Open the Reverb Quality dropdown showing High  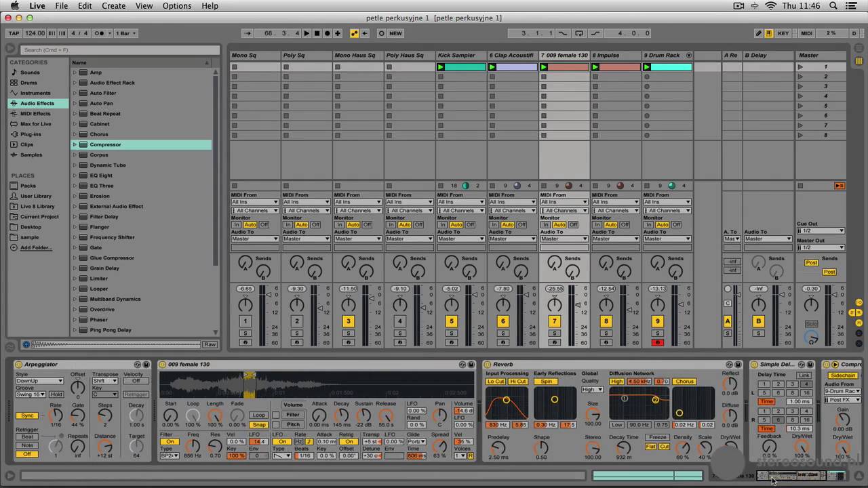tap(591, 390)
